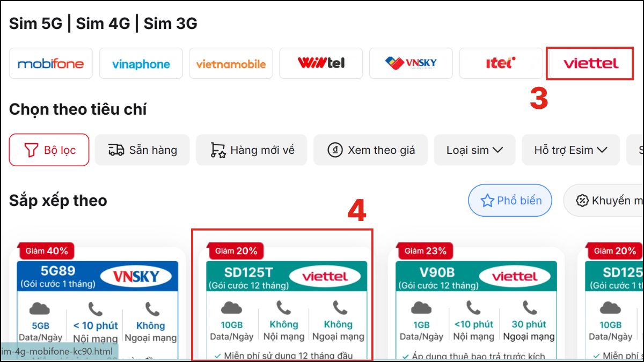Click the star icon in Phổ biến

487,200
